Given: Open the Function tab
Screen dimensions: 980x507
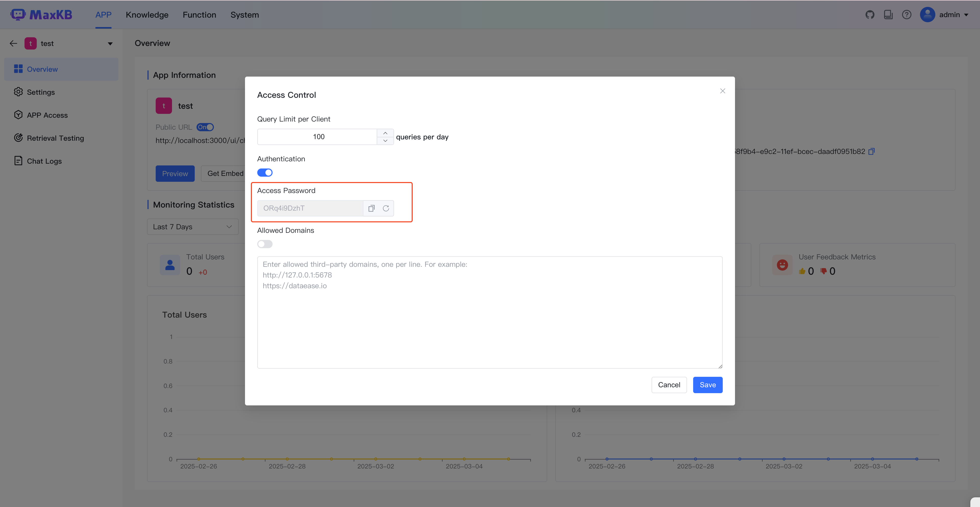Looking at the screenshot, I should point(199,15).
